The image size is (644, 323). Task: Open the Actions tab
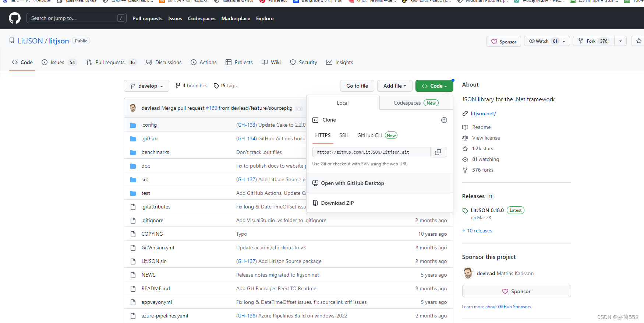click(204, 62)
